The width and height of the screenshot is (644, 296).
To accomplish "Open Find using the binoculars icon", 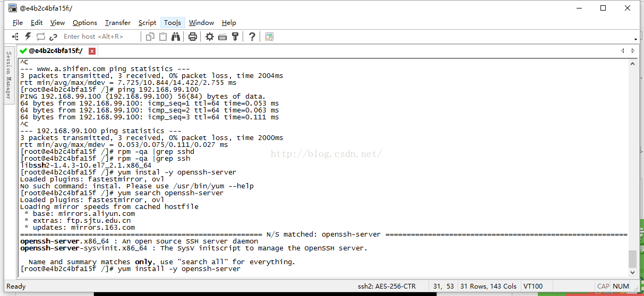I will [x=176, y=37].
